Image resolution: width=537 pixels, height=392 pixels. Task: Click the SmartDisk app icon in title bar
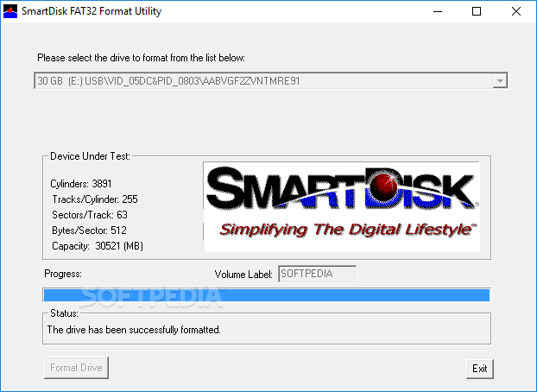(10, 11)
